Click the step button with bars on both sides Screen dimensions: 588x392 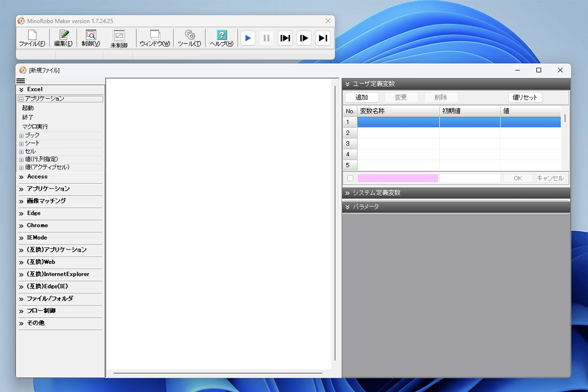coord(285,38)
